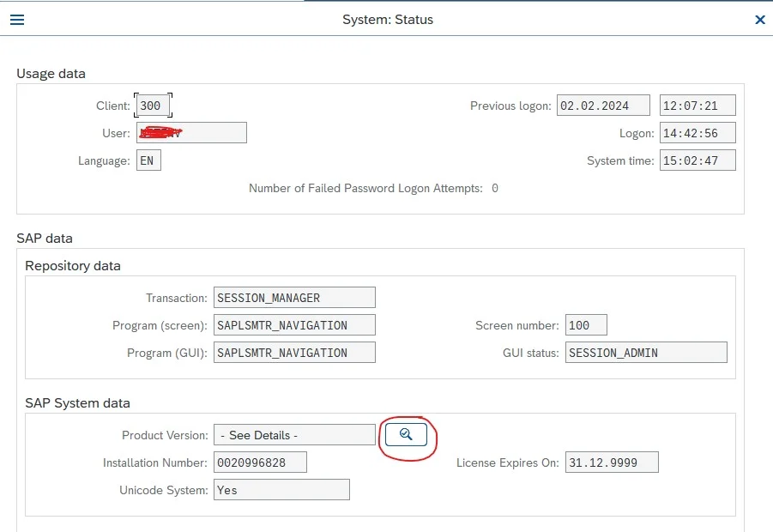Click the Installation Number: label
773x532 pixels.
coord(154,462)
